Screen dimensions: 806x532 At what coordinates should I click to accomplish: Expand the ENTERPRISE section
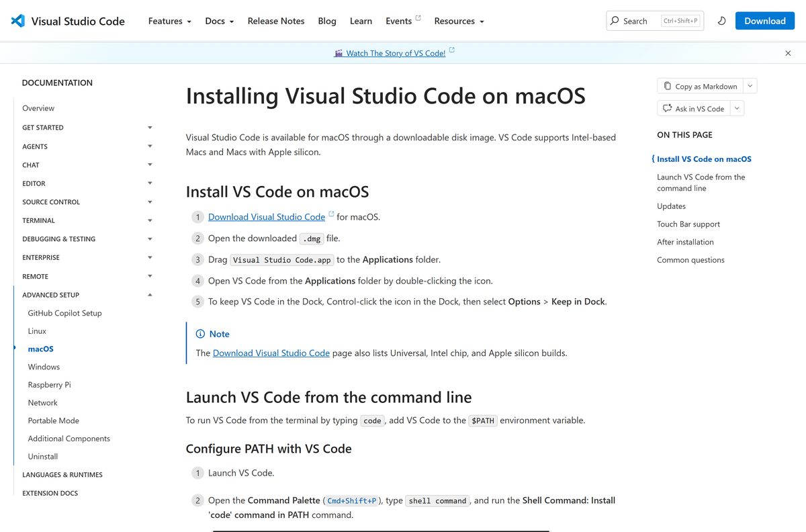pyautogui.click(x=87, y=257)
